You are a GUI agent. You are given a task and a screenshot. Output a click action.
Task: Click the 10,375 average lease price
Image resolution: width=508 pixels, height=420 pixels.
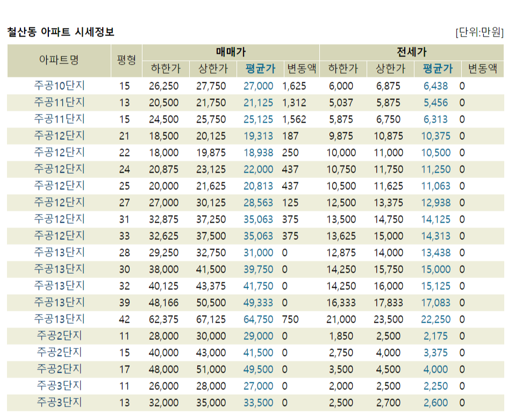436,136
